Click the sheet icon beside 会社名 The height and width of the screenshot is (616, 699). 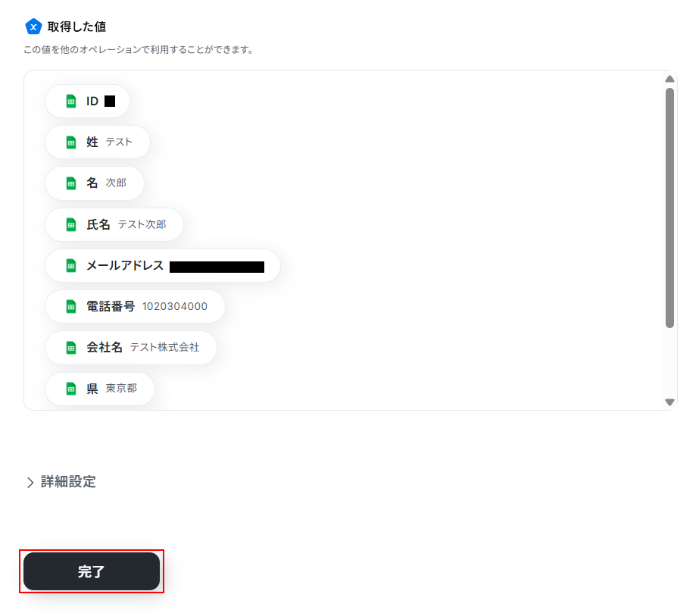pyautogui.click(x=71, y=348)
